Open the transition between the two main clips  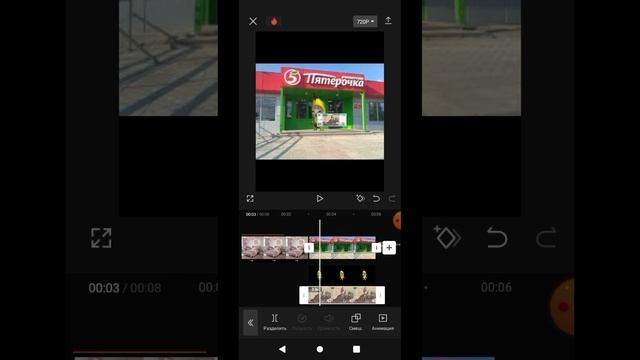(309, 247)
